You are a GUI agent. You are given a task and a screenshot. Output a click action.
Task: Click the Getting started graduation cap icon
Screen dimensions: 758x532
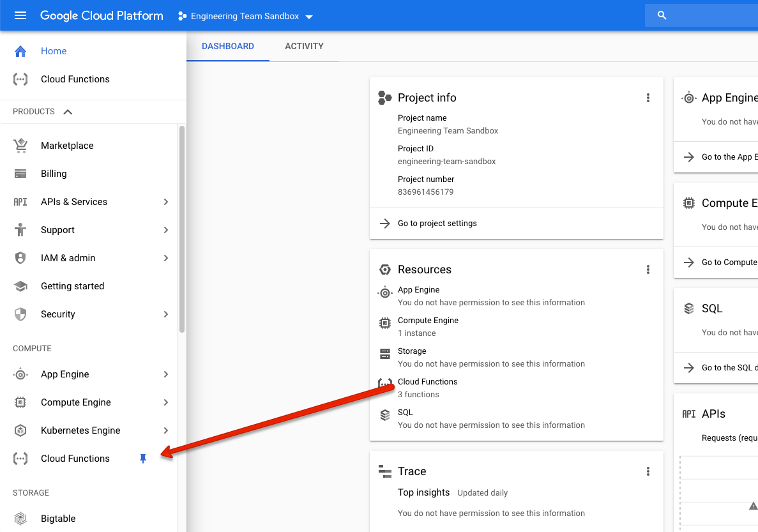click(x=20, y=286)
